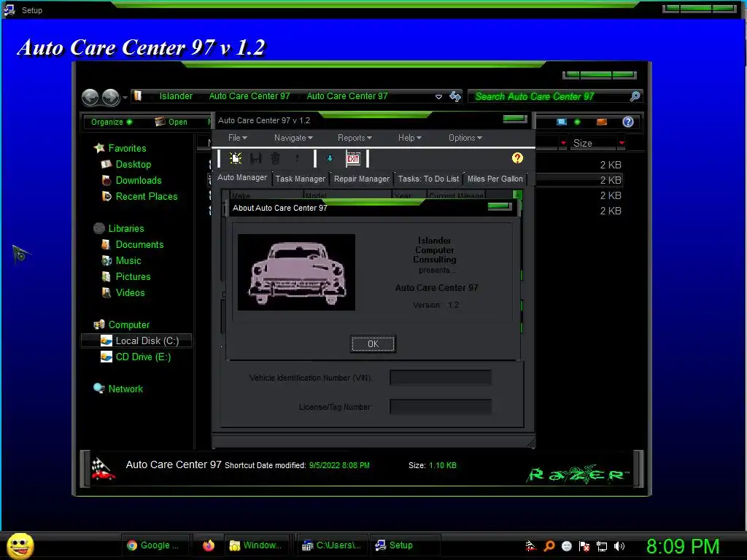Click the Setup taskbar button
747x560 pixels.
[x=405, y=545]
